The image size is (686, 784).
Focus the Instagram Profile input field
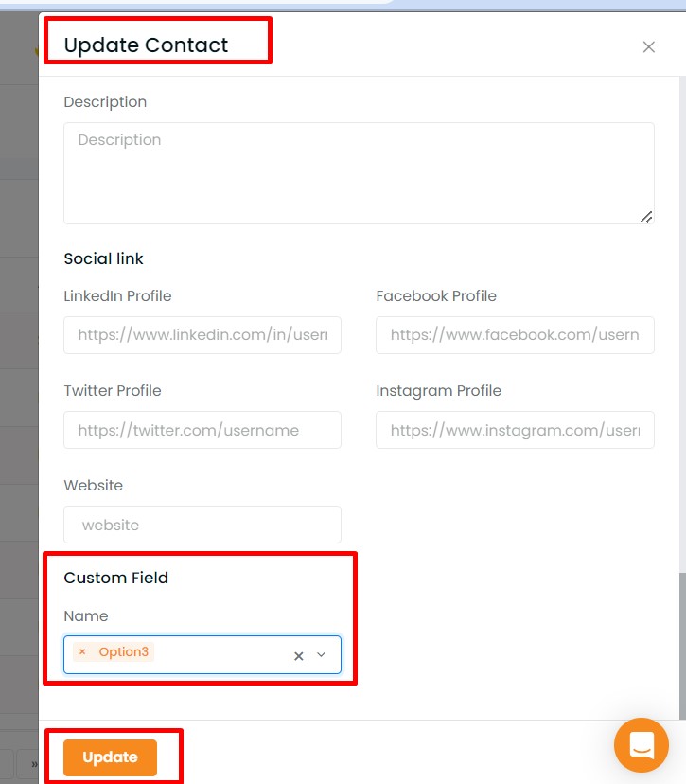click(515, 430)
